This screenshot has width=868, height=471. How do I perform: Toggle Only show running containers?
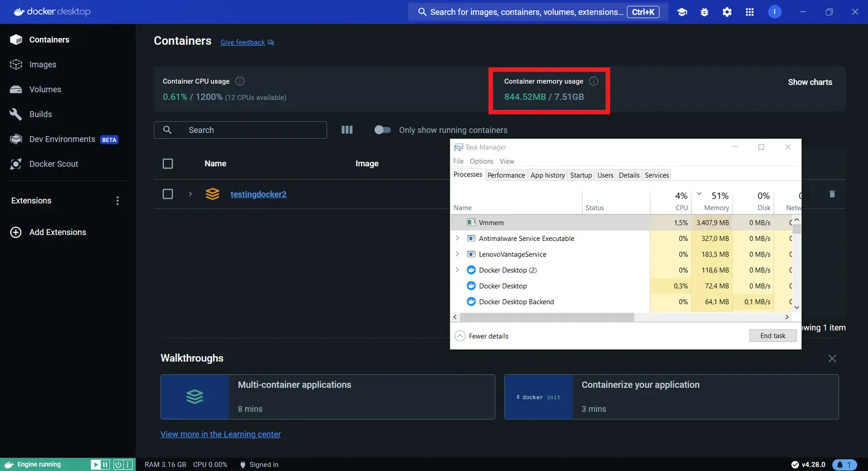coord(382,129)
